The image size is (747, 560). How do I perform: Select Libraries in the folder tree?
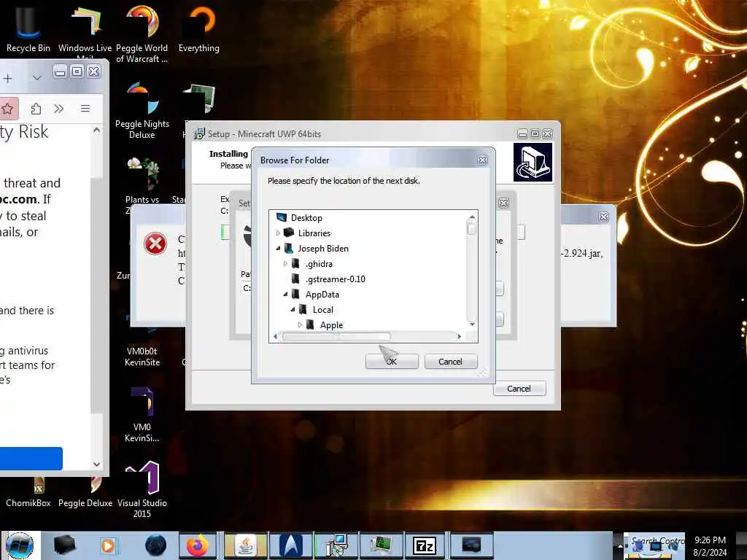(x=314, y=233)
